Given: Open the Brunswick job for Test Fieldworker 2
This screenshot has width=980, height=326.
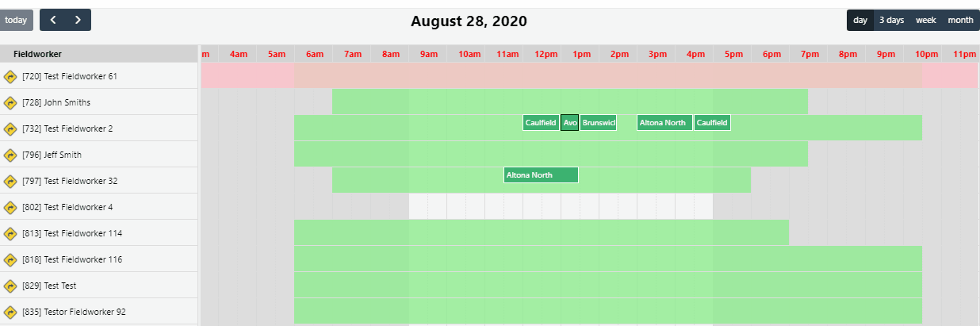Looking at the screenshot, I should click(x=598, y=123).
